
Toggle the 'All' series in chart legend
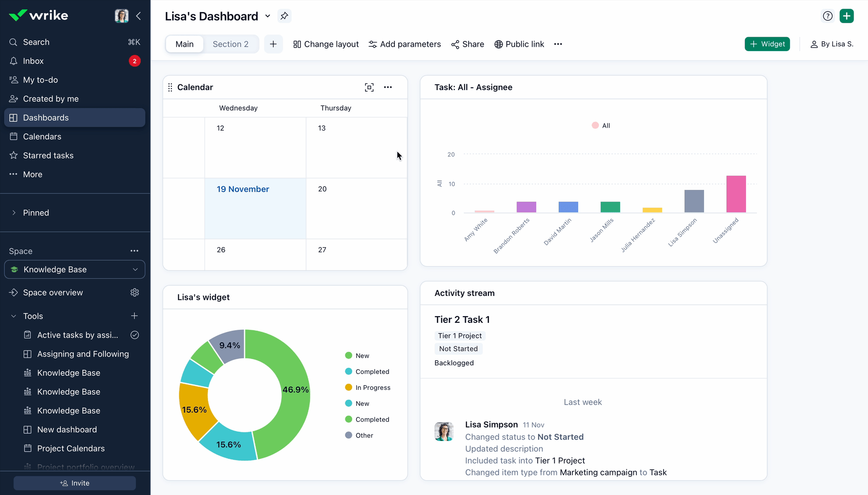tap(601, 125)
